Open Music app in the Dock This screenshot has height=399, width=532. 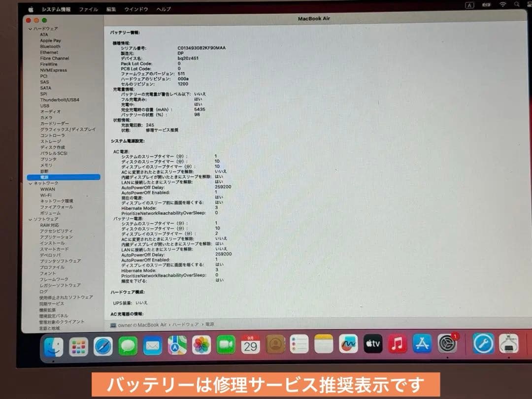coord(398,343)
